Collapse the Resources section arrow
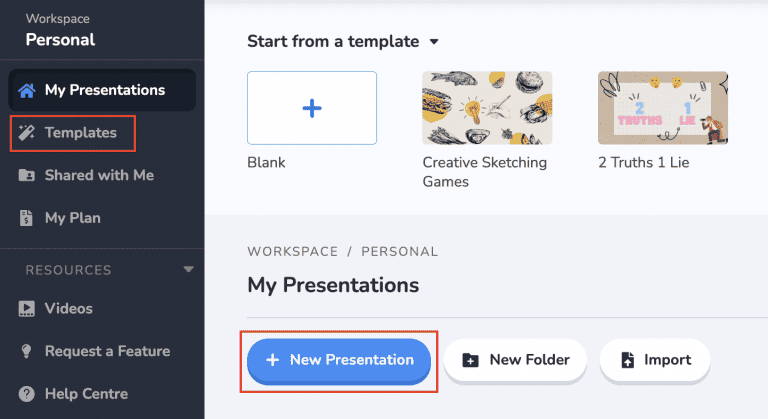This screenshot has width=768, height=419. coord(189,269)
